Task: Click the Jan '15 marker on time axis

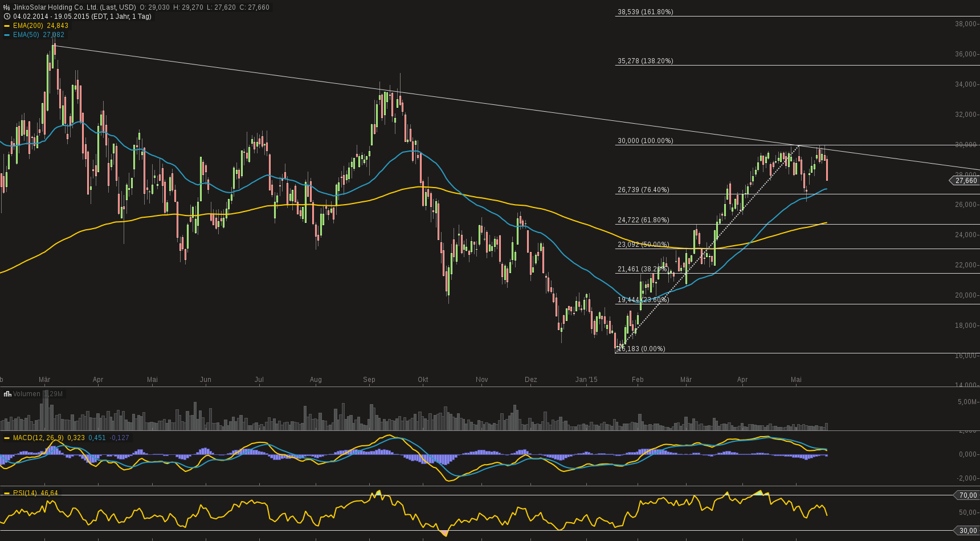Action: 586,380
